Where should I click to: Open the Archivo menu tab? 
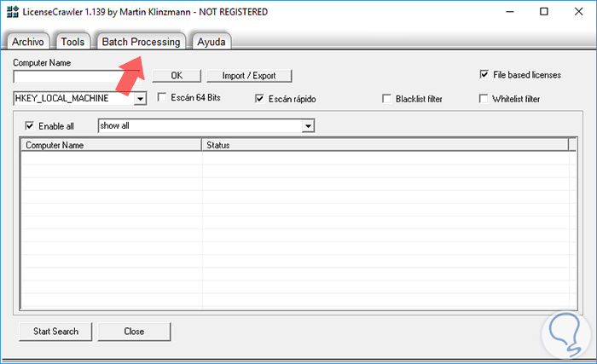click(28, 42)
